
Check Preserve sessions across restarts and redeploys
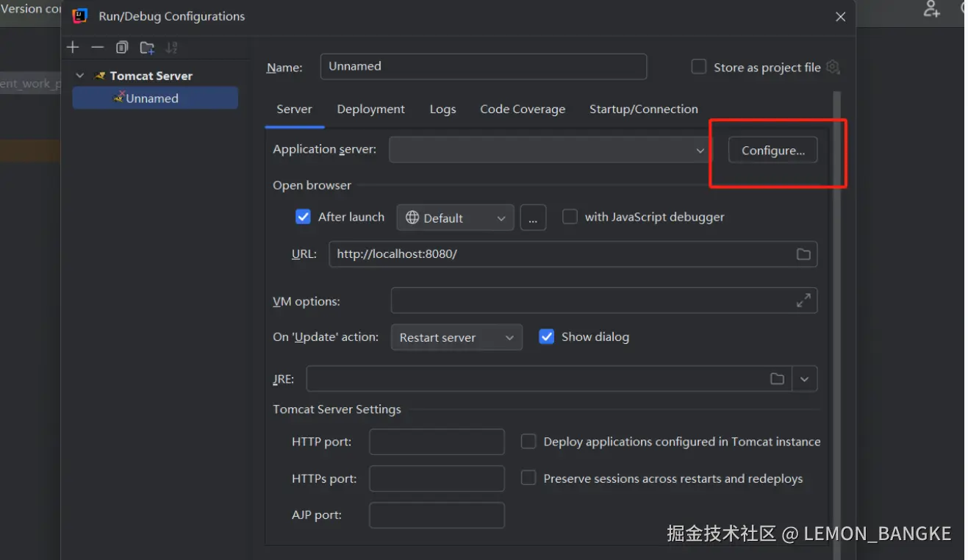point(528,478)
